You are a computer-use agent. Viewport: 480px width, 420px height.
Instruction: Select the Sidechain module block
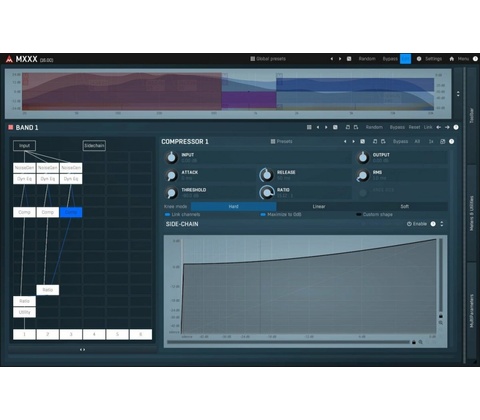click(94, 146)
